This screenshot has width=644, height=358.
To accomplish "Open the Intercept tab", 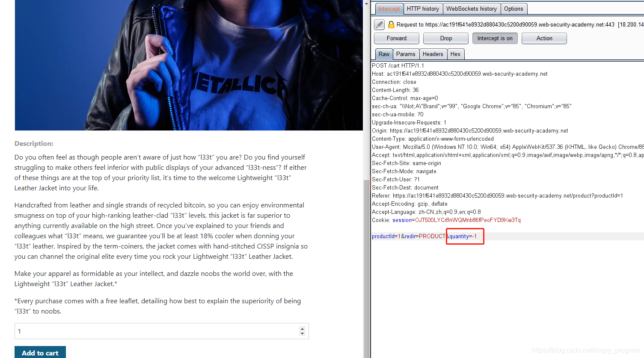I will coord(389,9).
